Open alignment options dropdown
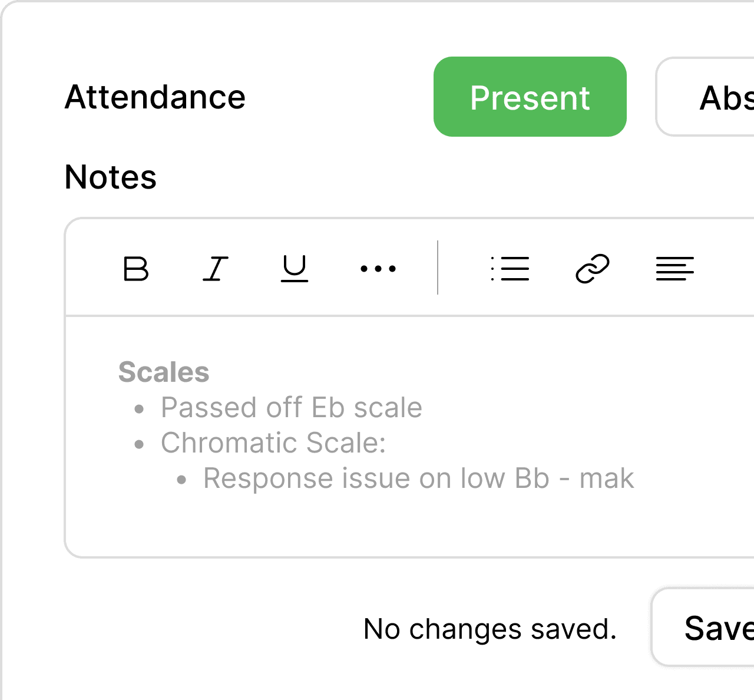Image resolution: width=754 pixels, height=700 pixels. (674, 269)
